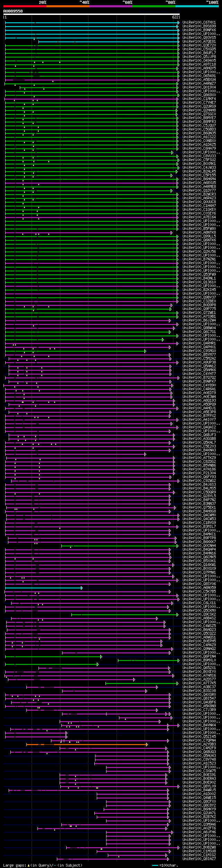Select the UniRef100_C3XW75 label
This screenshot has width=222, height=868.
point(199,771)
